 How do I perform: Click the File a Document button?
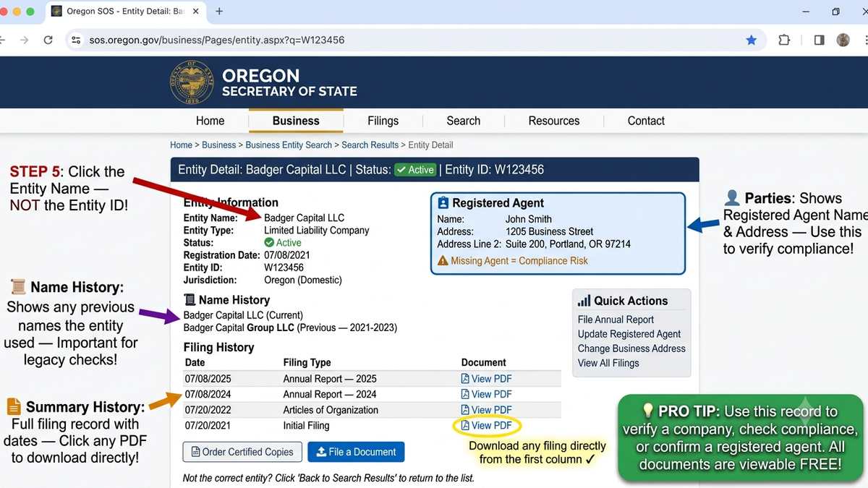coord(356,452)
